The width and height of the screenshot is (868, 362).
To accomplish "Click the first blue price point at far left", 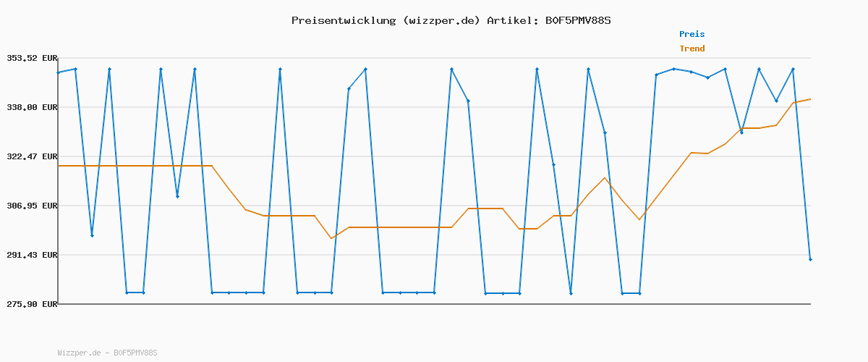I will coord(59,72).
